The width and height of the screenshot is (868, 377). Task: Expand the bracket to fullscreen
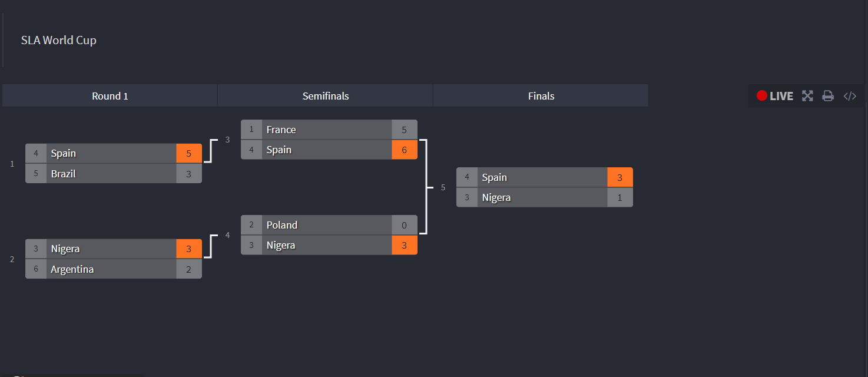[807, 96]
